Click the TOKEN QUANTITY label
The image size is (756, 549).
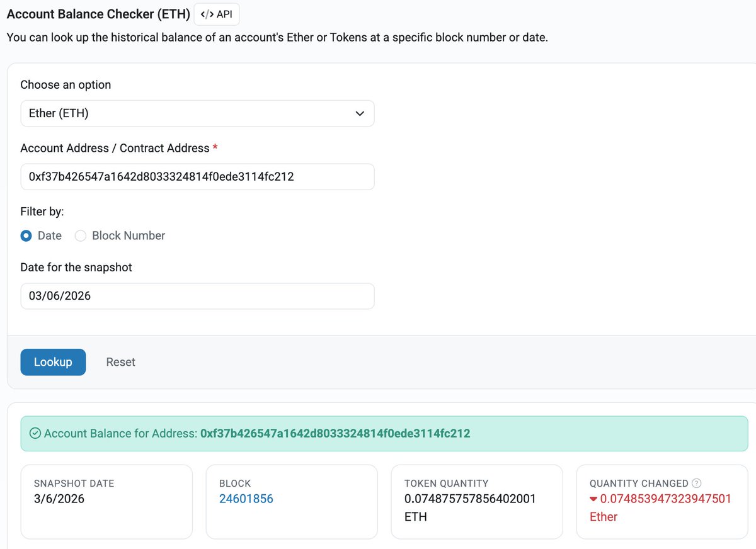(x=447, y=484)
